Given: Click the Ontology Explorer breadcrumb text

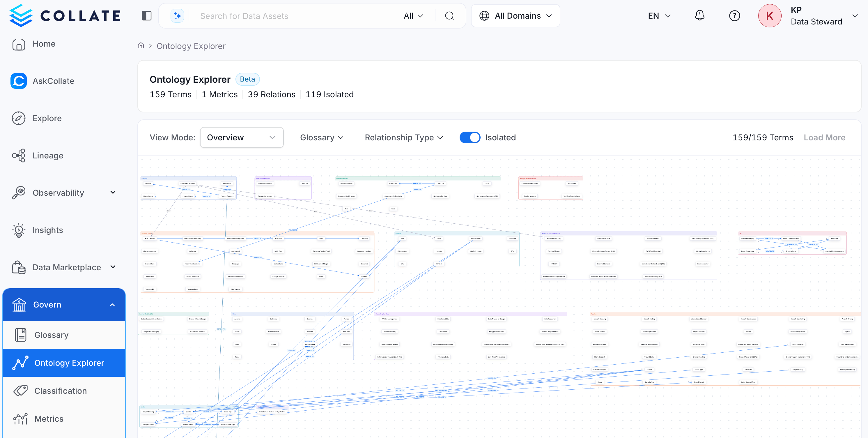Looking at the screenshot, I should click(x=191, y=46).
